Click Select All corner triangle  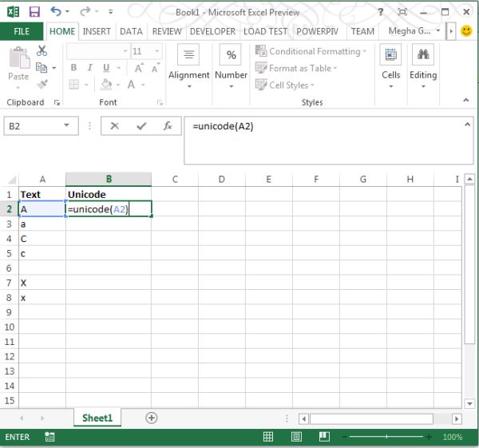[11, 180]
